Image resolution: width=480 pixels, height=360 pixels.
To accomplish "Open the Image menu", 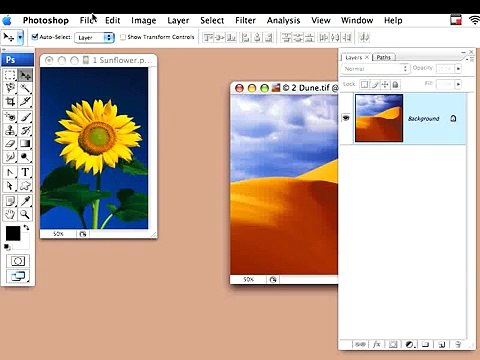I will pyautogui.click(x=144, y=20).
